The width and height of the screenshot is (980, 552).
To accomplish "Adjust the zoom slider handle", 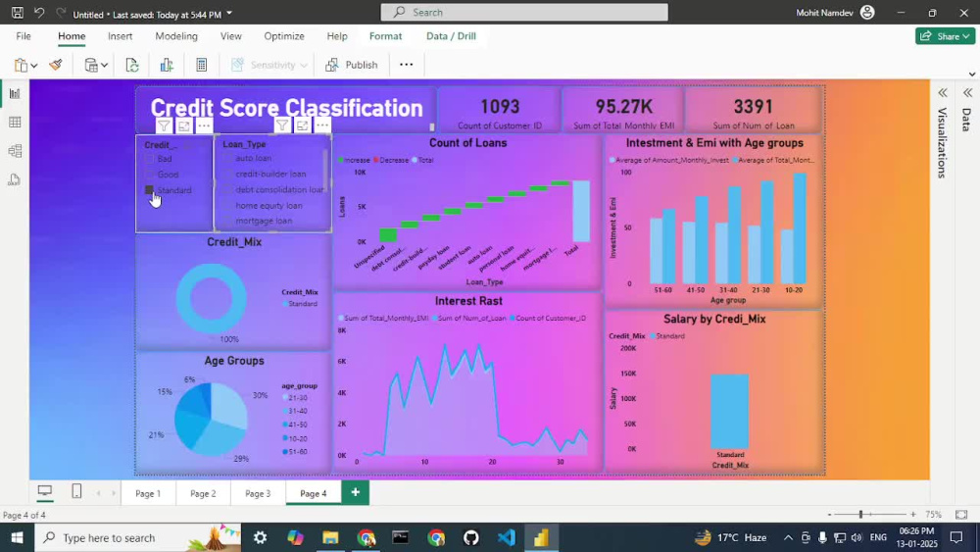I will click(x=860, y=514).
